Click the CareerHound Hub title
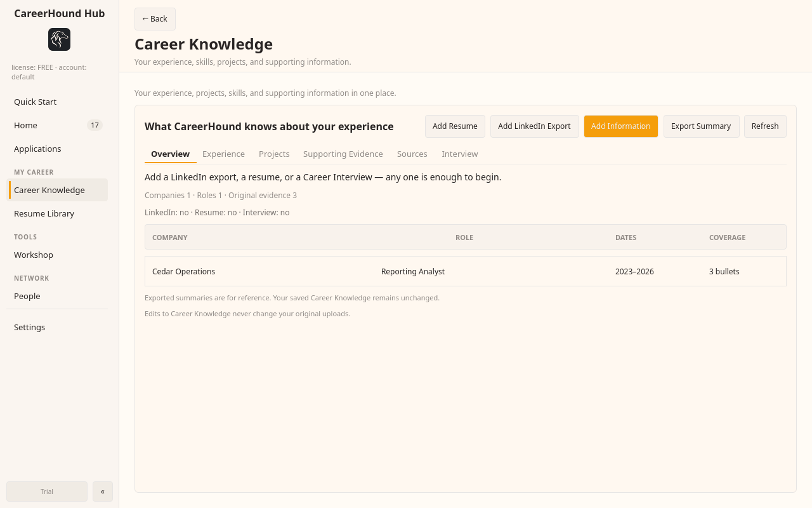 click(x=60, y=13)
